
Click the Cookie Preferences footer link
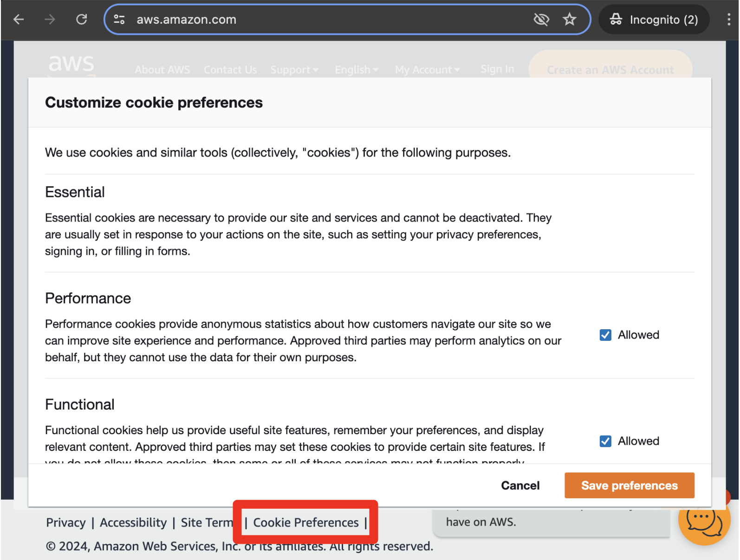(306, 522)
